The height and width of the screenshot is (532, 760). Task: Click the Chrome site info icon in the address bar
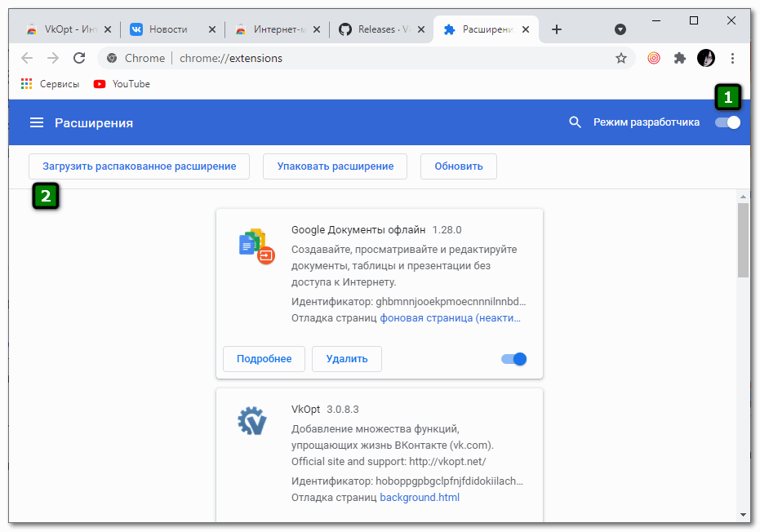coord(112,58)
